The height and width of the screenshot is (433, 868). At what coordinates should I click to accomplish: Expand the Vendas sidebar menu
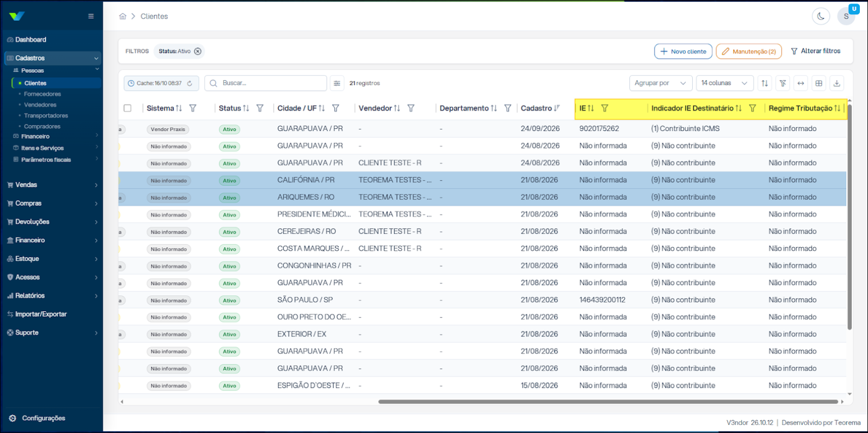pyautogui.click(x=52, y=185)
